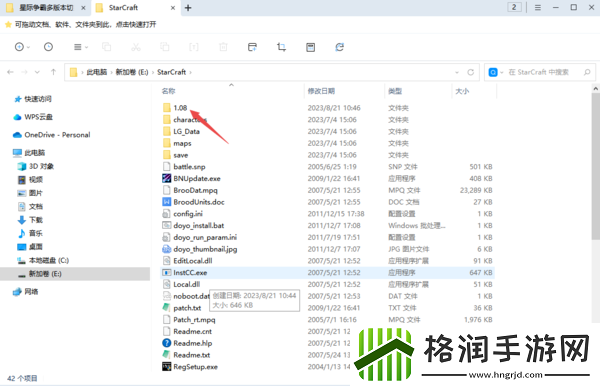Sort files by 大小 column header
This screenshot has height=386, width=600.
point(462,91)
